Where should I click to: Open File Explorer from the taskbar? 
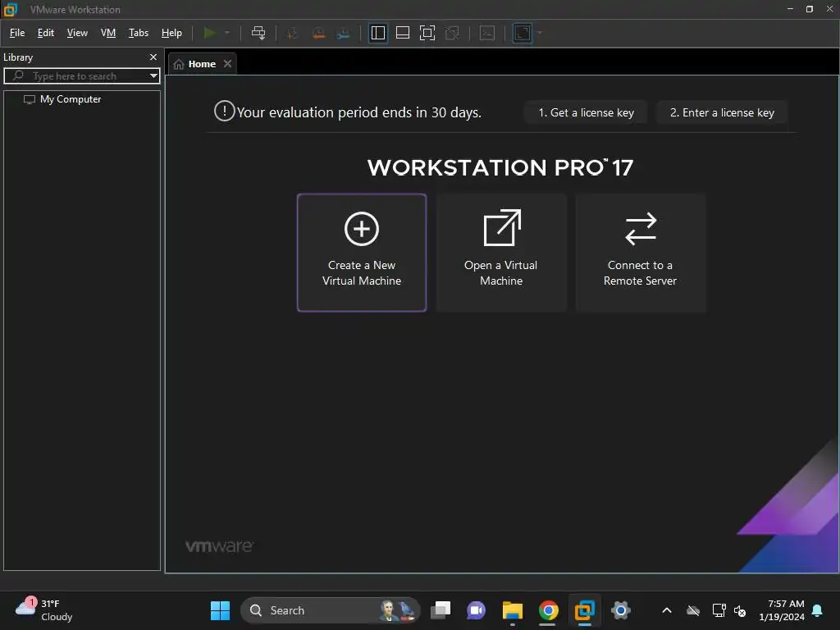(512, 610)
